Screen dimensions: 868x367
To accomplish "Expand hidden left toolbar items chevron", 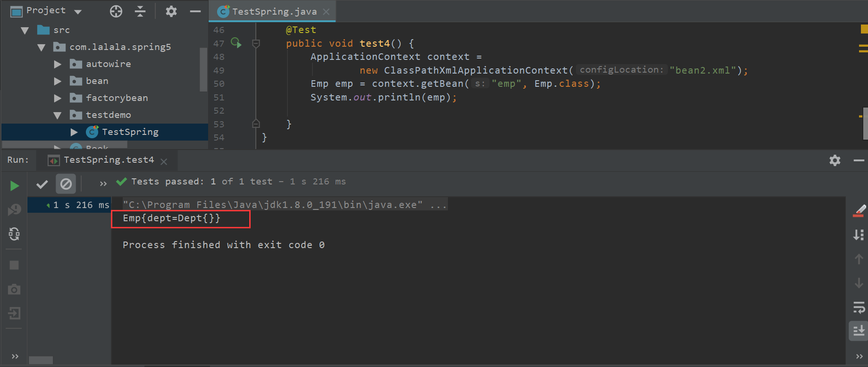I will tap(15, 356).
